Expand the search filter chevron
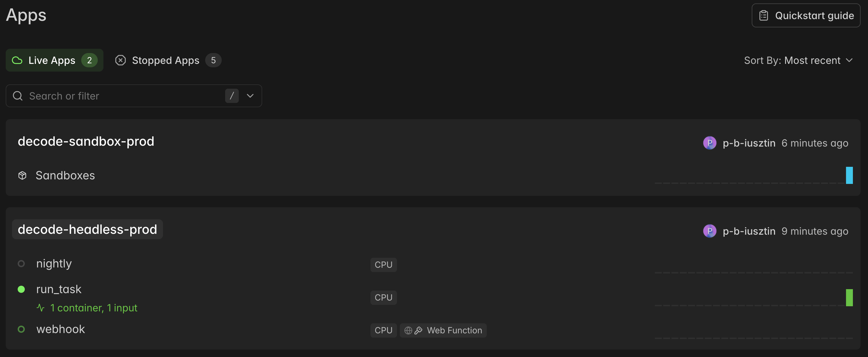This screenshot has height=357, width=868. coord(250,96)
